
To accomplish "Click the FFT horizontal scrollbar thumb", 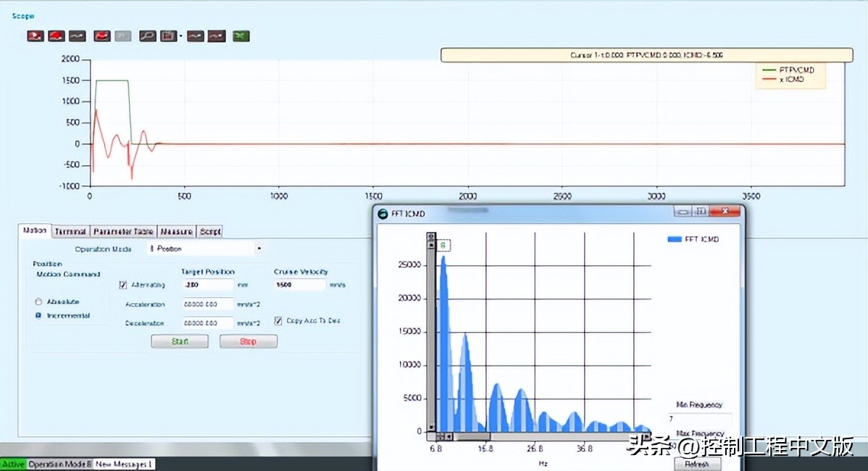I will pos(472,437).
